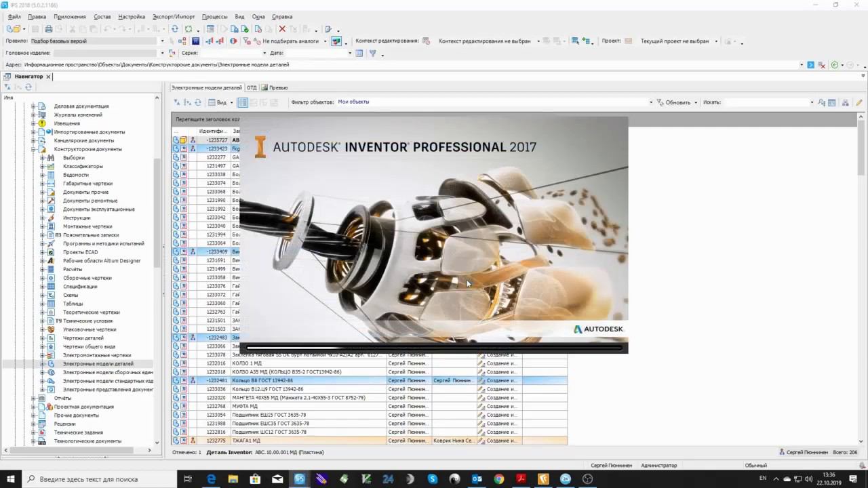The height and width of the screenshot is (488, 868).
Task: Click the Искать search input field
Action: (x=766, y=102)
